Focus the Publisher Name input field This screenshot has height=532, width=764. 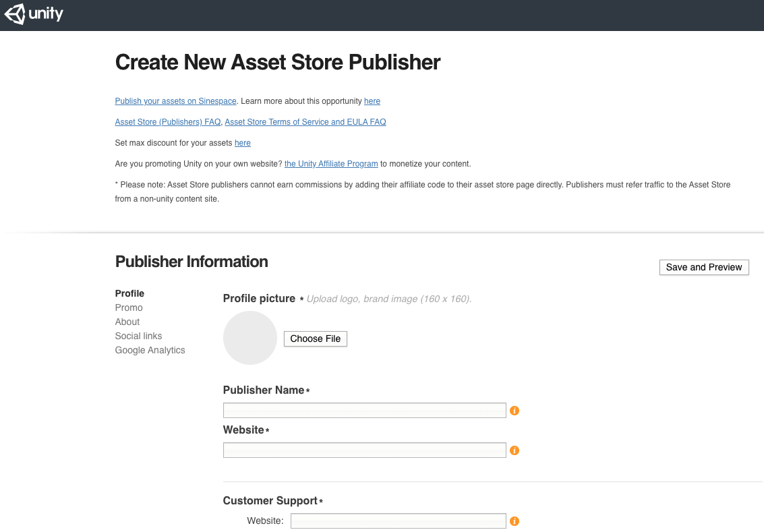(364, 410)
